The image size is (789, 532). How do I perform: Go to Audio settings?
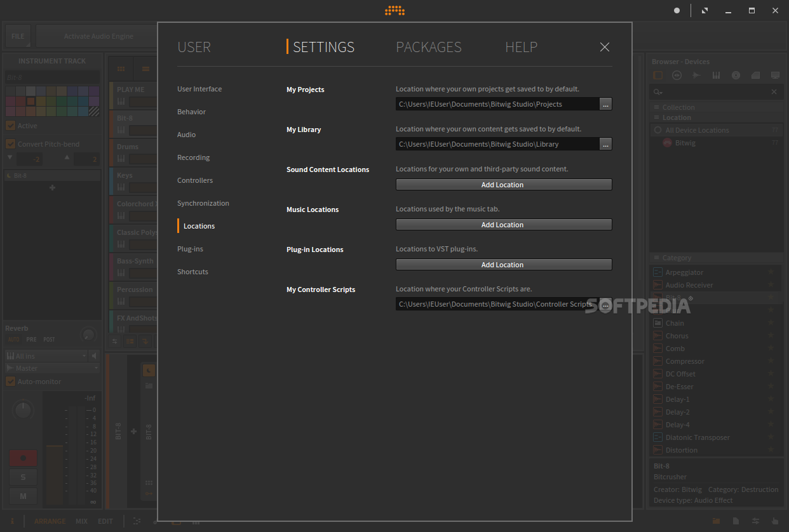tap(186, 135)
